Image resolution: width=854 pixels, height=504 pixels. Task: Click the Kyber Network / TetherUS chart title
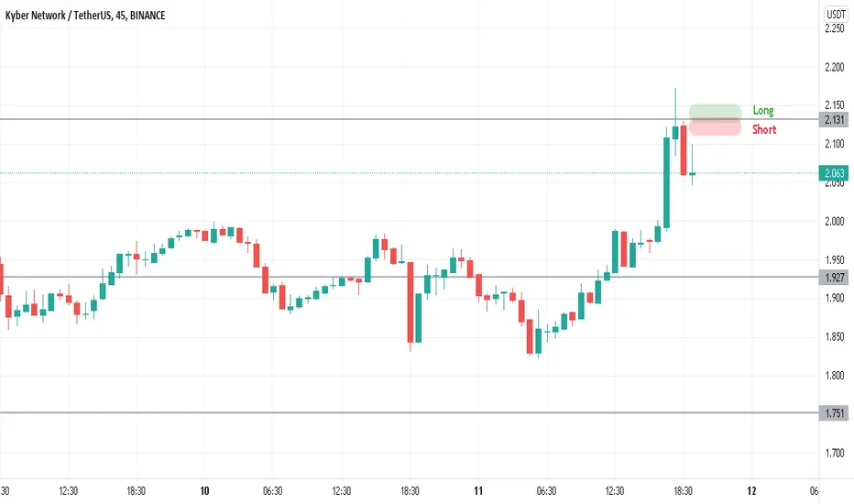point(85,16)
